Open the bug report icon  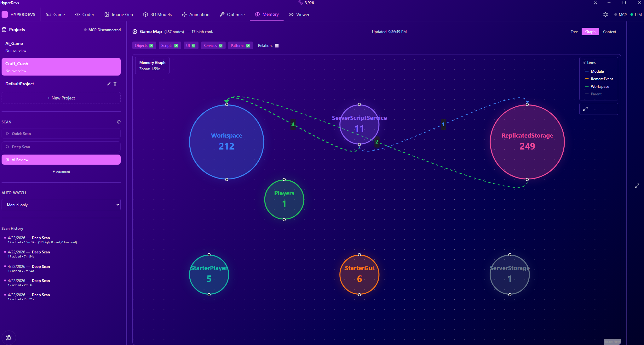[x=9, y=338]
